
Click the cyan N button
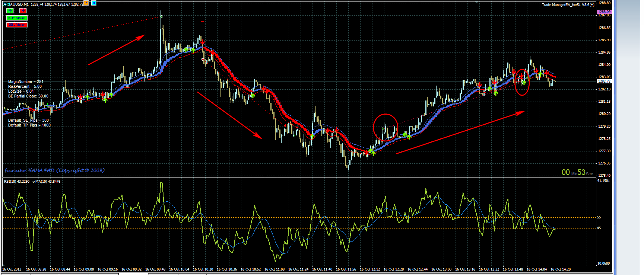pos(93,3)
